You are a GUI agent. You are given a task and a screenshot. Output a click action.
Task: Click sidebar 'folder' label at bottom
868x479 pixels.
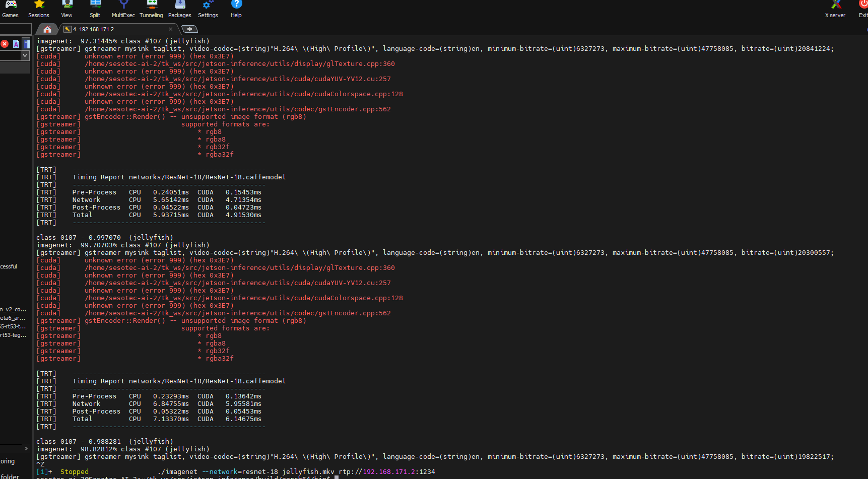(10, 476)
